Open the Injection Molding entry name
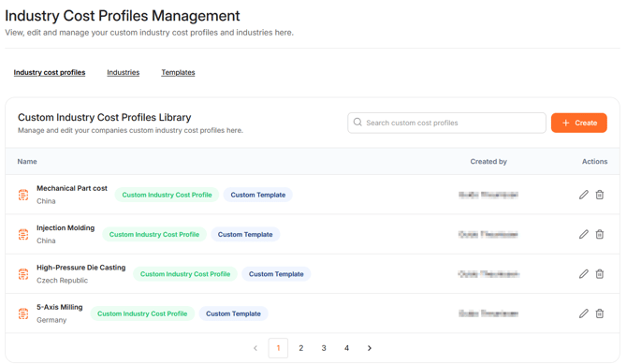The image size is (627, 364). click(x=66, y=227)
